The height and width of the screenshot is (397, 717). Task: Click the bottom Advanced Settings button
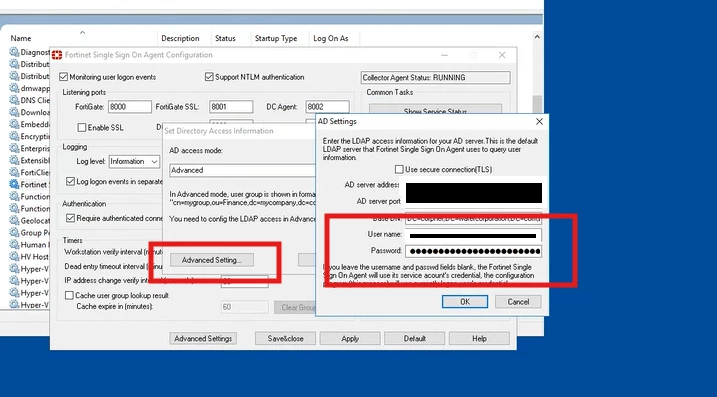[x=203, y=338]
